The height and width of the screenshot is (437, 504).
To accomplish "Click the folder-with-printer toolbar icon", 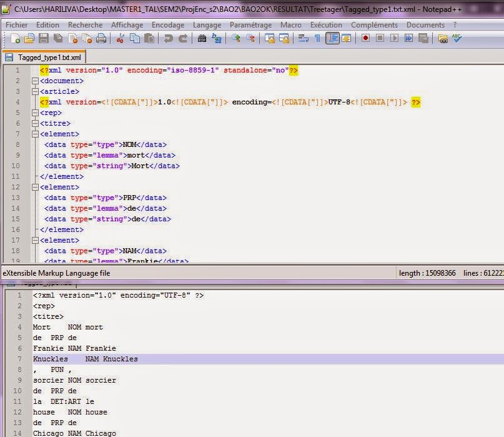I will pos(443,38).
